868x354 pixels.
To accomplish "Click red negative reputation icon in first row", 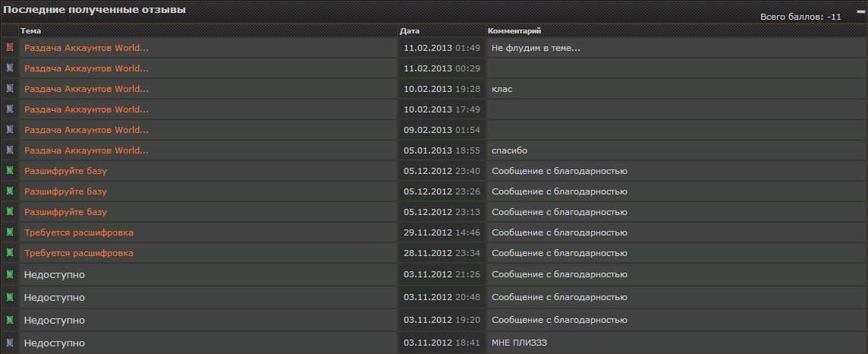I will click(x=10, y=47).
